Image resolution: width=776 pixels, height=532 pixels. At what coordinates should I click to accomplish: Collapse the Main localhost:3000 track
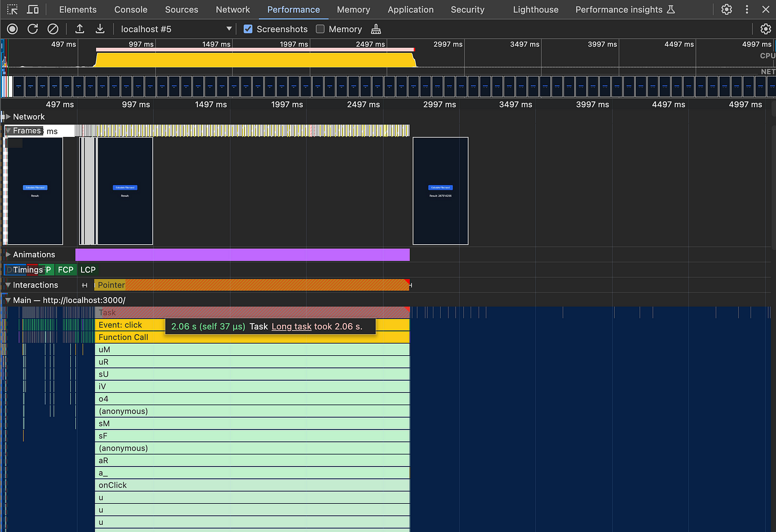pos(8,300)
